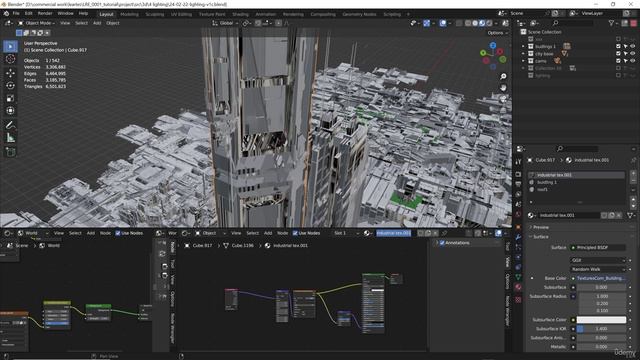Open the Render properties tab

[x=518, y=174]
